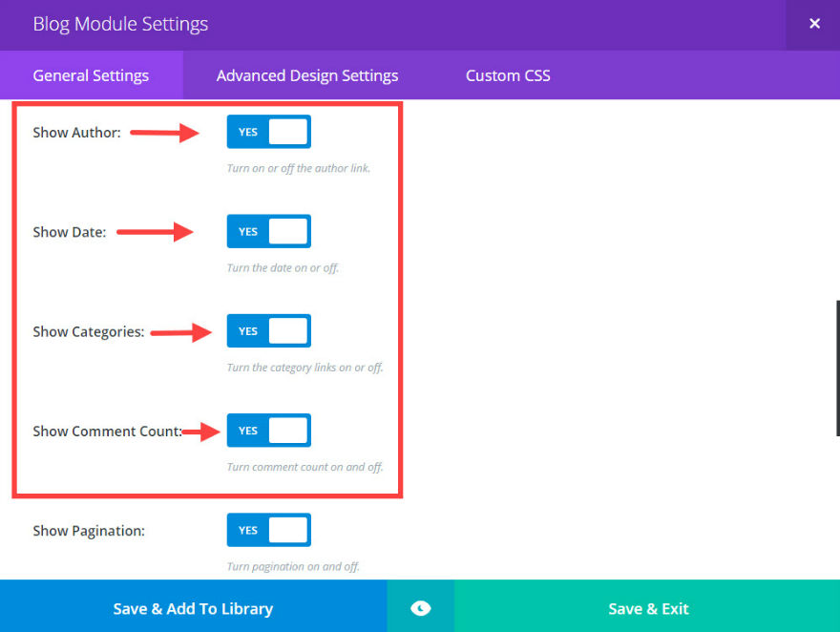The height and width of the screenshot is (632, 840).
Task: Disable the Show Categories toggle
Action: (268, 331)
